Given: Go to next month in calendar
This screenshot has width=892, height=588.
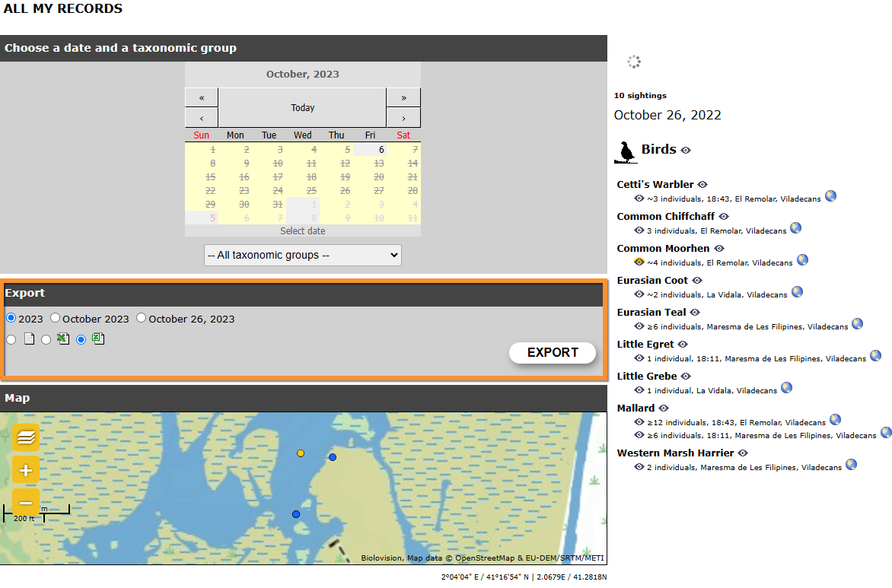Looking at the screenshot, I should pyautogui.click(x=403, y=118).
